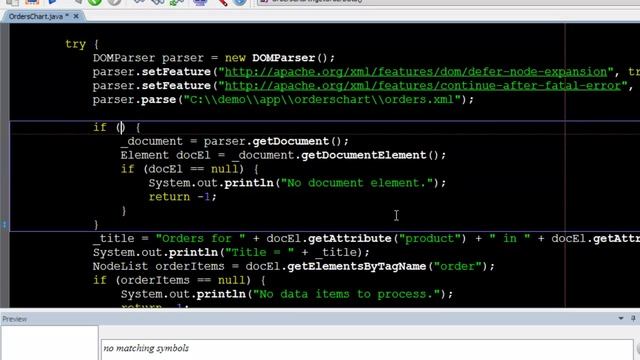
Task: Open the defer-node-expansion URL link
Action: click(x=416, y=72)
